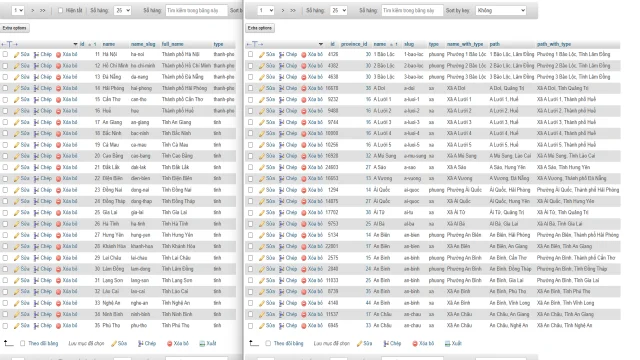Click 'Extra options' in the right panel
Screen dimensions: 640x360
(260, 28)
